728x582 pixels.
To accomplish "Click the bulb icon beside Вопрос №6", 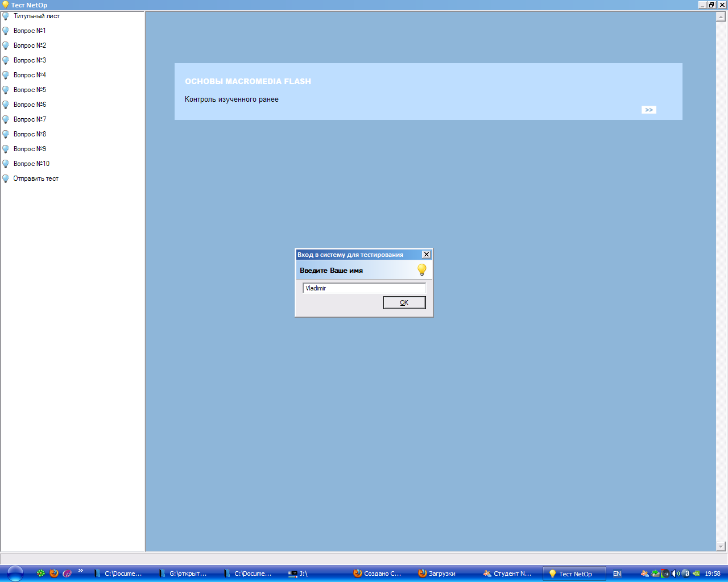I will 6,105.
